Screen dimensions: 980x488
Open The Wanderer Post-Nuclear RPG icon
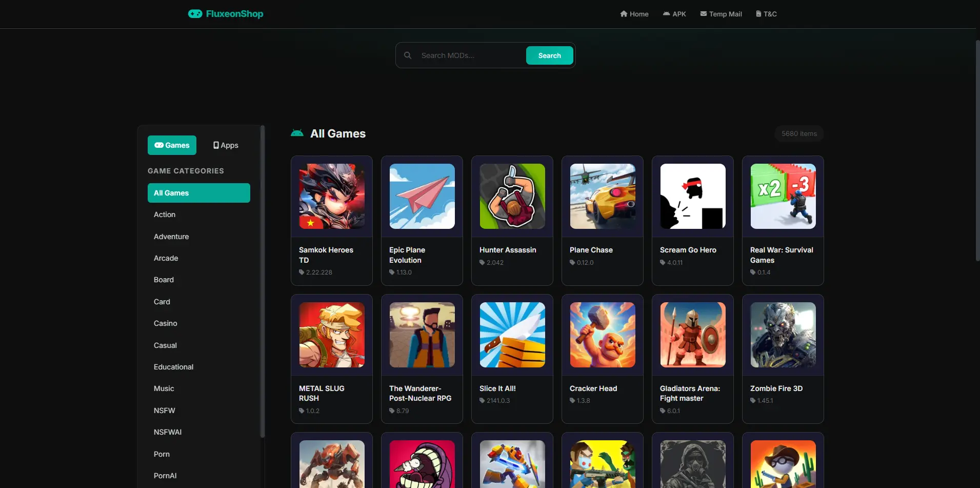point(422,335)
